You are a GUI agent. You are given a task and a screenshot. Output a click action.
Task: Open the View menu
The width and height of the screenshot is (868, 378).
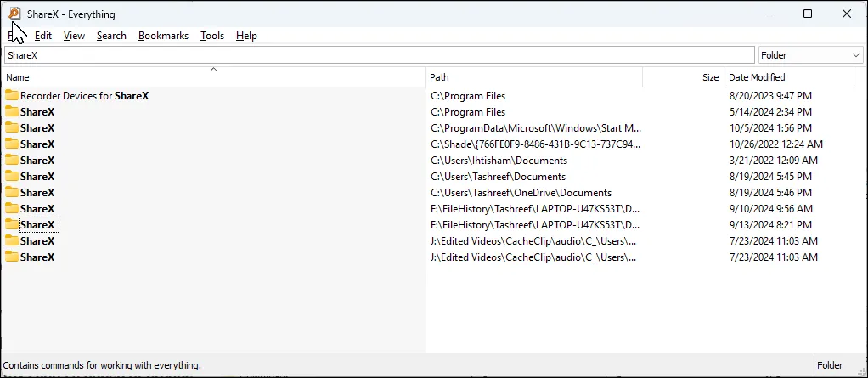tap(74, 36)
